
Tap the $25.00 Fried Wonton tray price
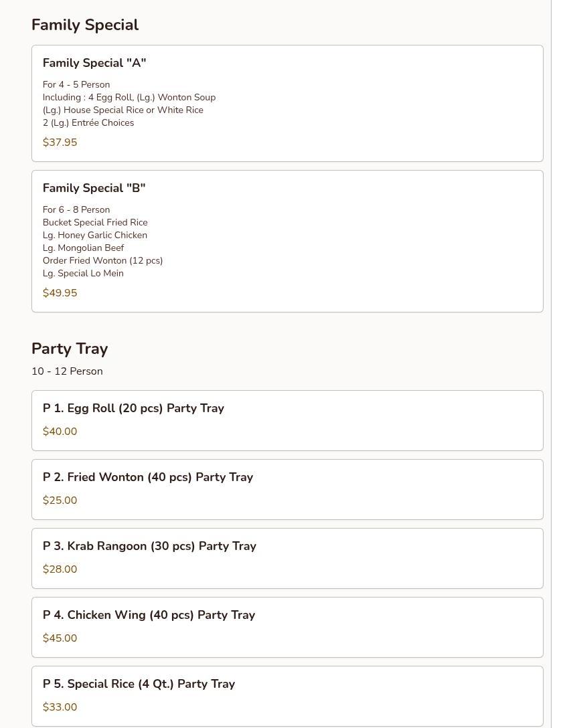(x=60, y=500)
